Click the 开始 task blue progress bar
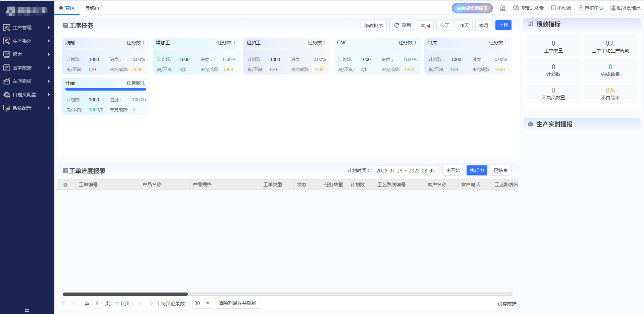644x314 pixels. point(105,89)
